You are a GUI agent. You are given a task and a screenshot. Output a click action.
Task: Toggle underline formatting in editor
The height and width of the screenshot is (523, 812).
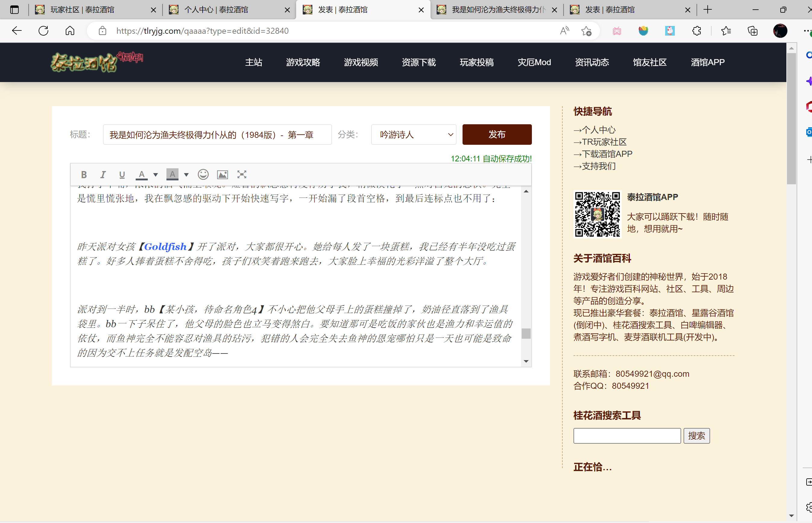click(x=122, y=175)
